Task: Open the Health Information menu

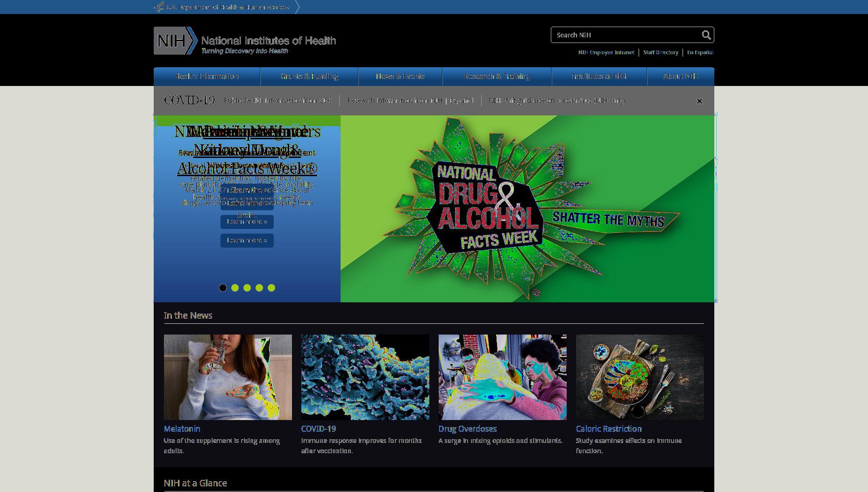Action: click(207, 77)
